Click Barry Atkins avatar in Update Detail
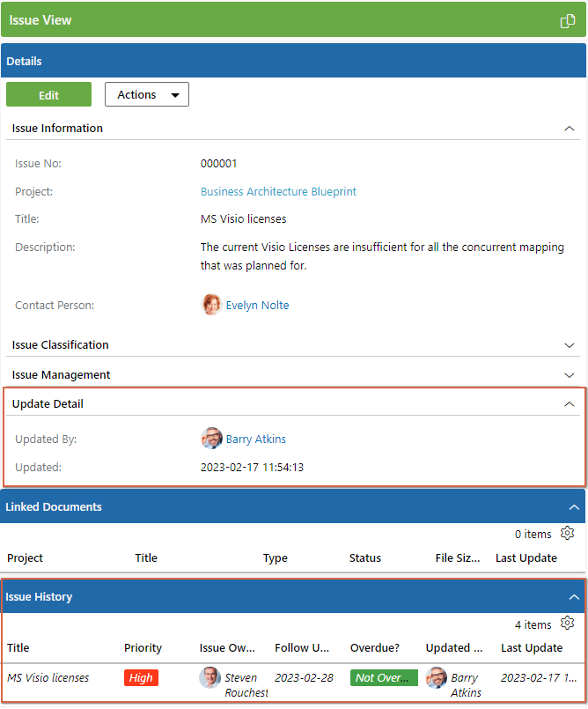Screen dimensions: 588x709 coord(211,438)
